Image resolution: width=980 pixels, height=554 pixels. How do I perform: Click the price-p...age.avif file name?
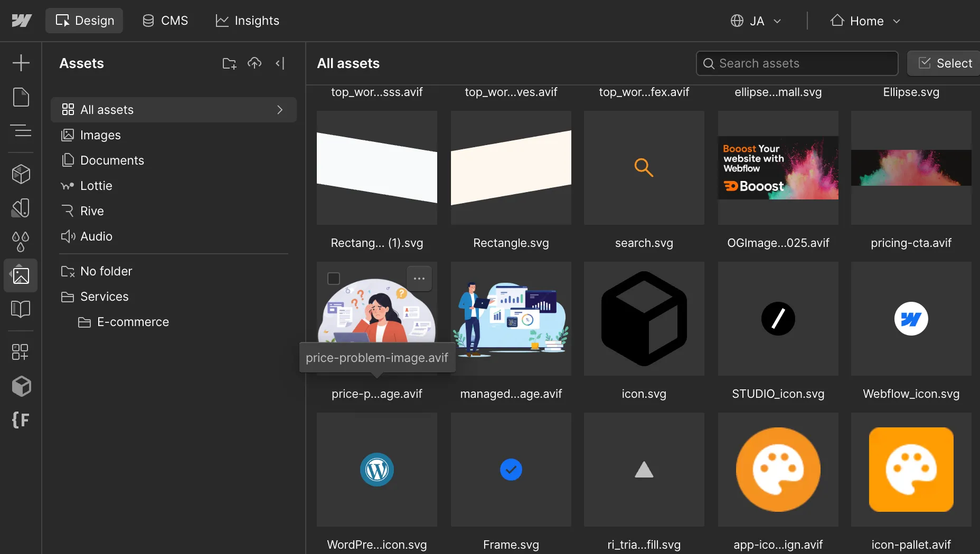[377, 394]
